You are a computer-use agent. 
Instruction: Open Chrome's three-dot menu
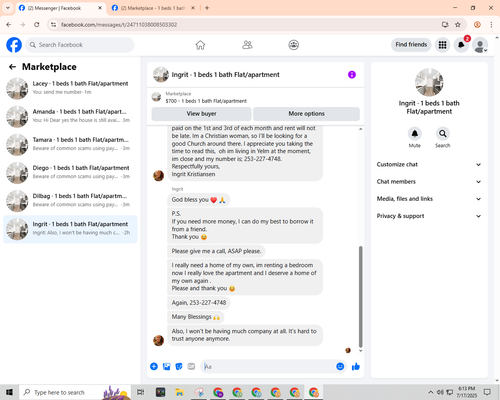[491, 25]
